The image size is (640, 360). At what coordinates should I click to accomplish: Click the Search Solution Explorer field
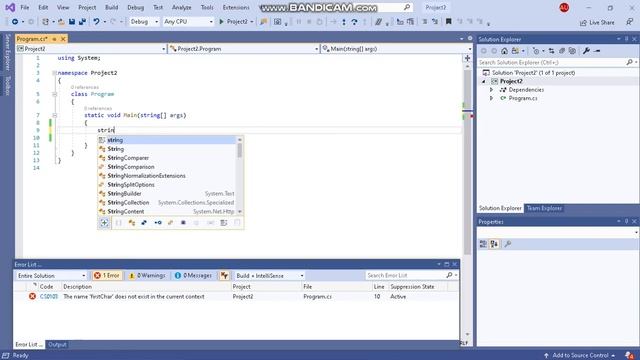pos(552,62)
